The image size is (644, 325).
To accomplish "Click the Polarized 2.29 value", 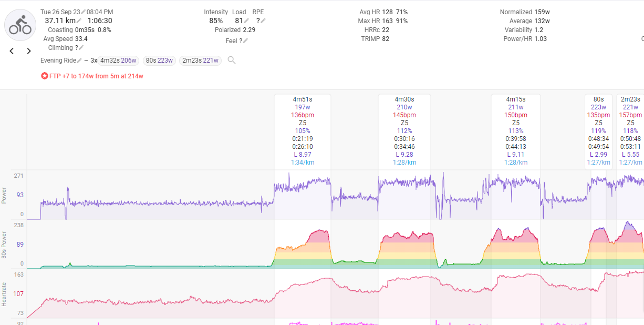I will click(249, 30).
